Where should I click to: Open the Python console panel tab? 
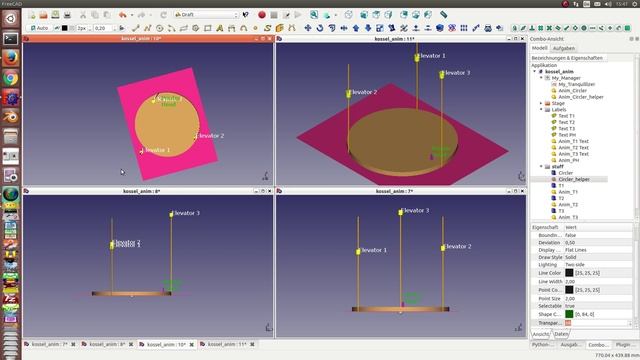click(x=542, y=345)
